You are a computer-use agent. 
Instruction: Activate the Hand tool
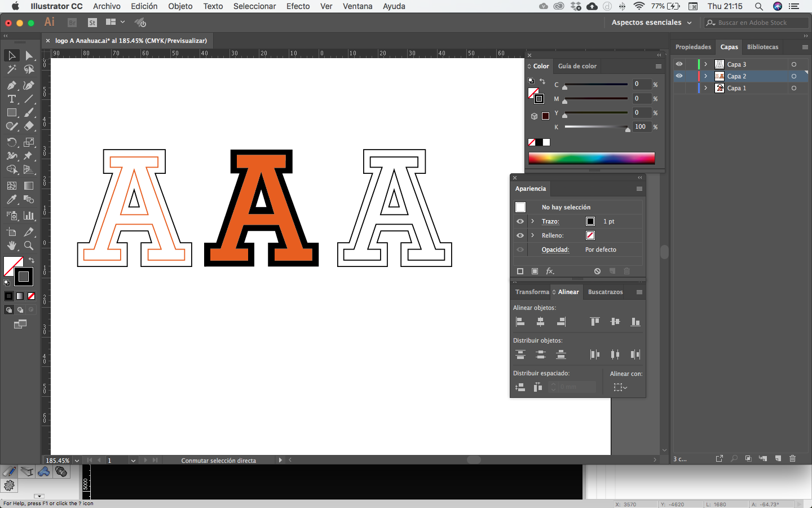[x=11, y=246]
